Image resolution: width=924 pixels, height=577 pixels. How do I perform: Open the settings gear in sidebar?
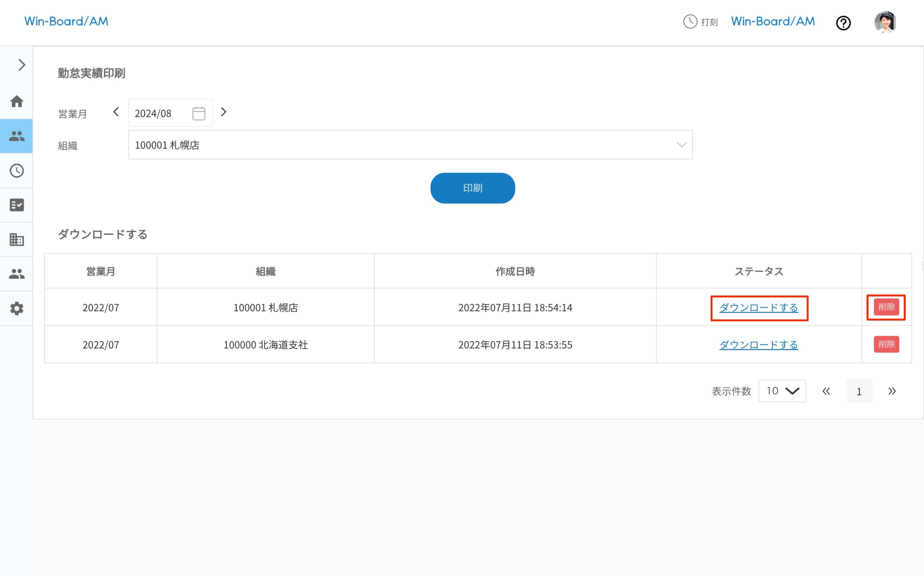tap(16, 308)
